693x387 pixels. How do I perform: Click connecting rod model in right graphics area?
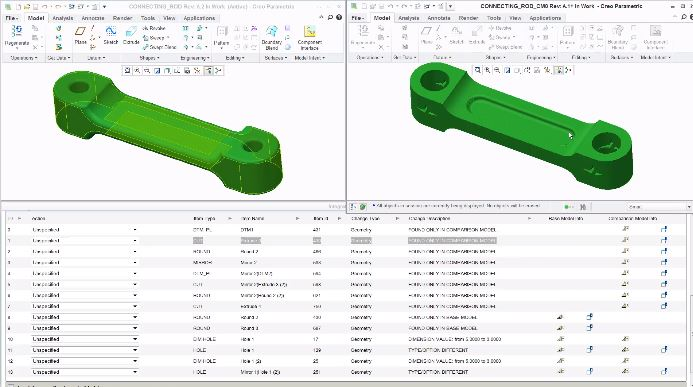(522, 126)
